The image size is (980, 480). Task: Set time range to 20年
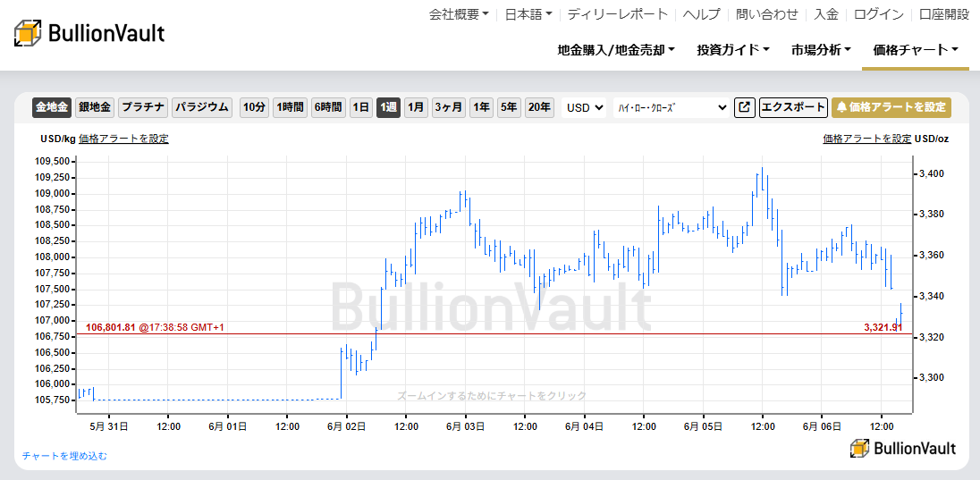(x=539, y=107)
